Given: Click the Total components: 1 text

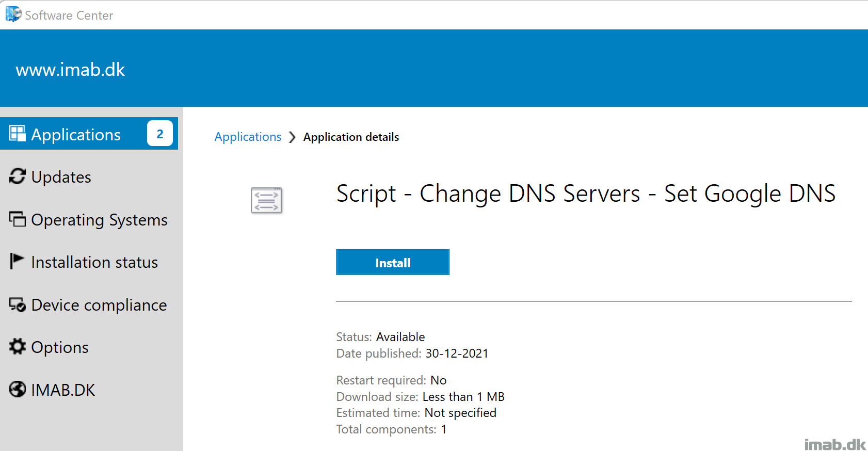Looking at the screenshot, I should (391, 429).
